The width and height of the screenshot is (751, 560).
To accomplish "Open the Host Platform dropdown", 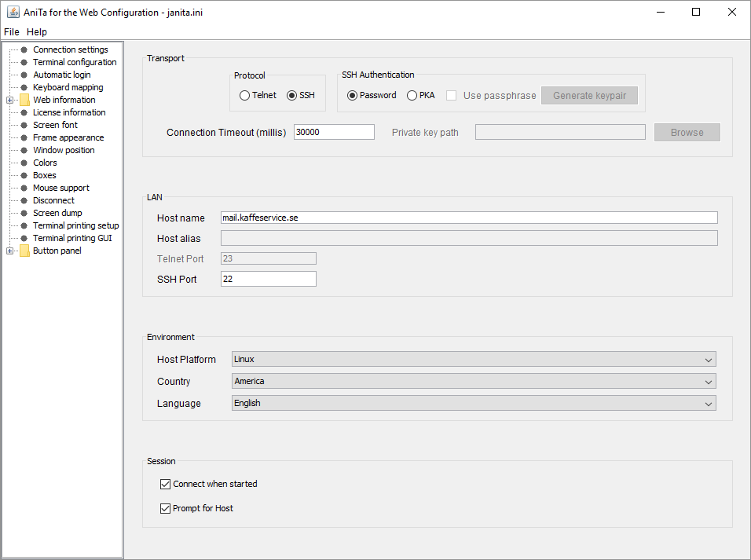I will pos(474,359).
